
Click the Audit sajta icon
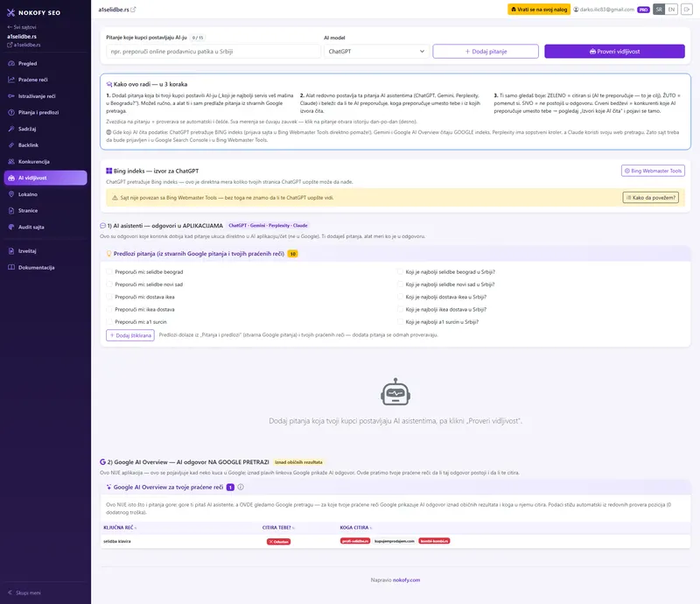pos(11,227)
